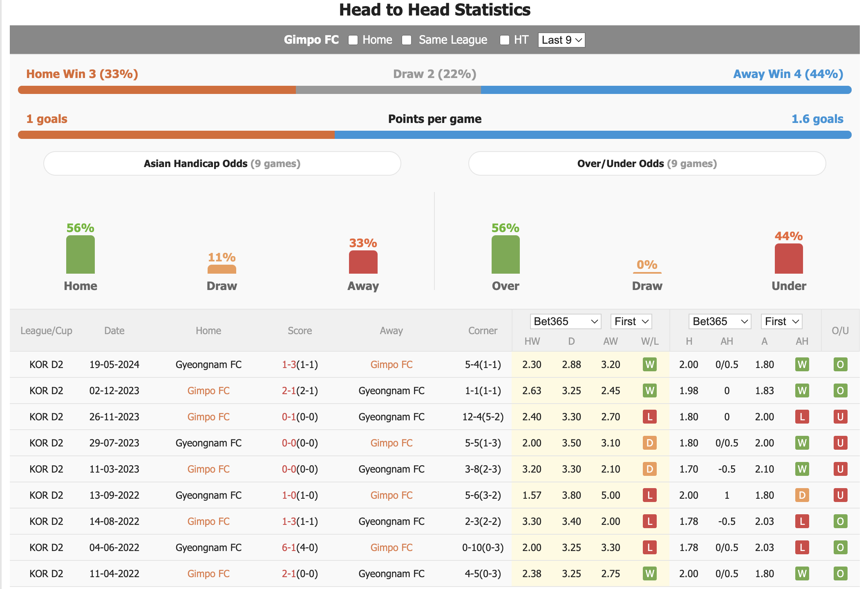This screenshot has width=868, height=589.
Task: Click O/U badge U for 13-09-2022 match
Action: coord(841,495)
